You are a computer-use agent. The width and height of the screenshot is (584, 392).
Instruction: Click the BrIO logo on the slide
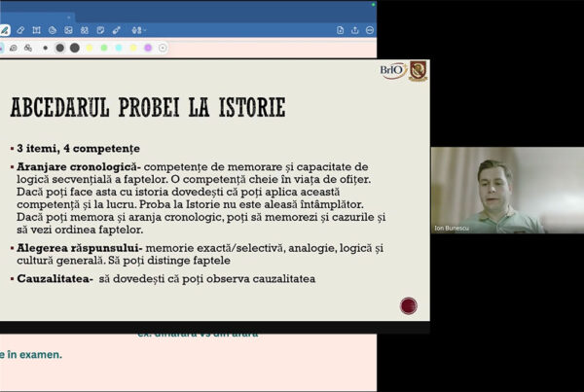click(x=393, y=71)
